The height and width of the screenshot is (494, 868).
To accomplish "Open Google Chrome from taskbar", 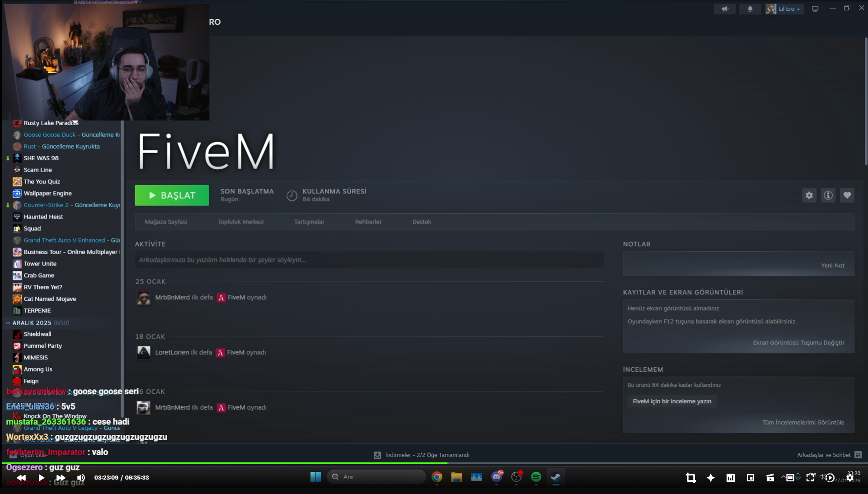I will coord(437,477).
